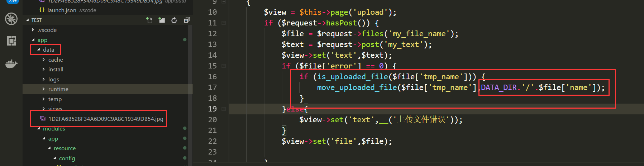Toggle the code fold at line 15
Image resolution: width=644 pixels, height=166 pixels.
tap(224, 66)
